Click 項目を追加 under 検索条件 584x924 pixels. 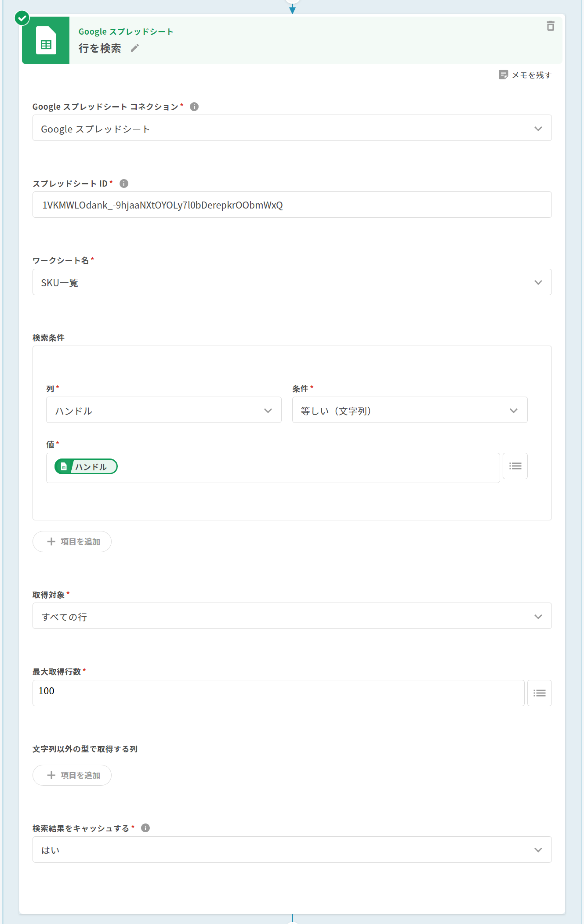pyautogui.click(x=72, y=541)
